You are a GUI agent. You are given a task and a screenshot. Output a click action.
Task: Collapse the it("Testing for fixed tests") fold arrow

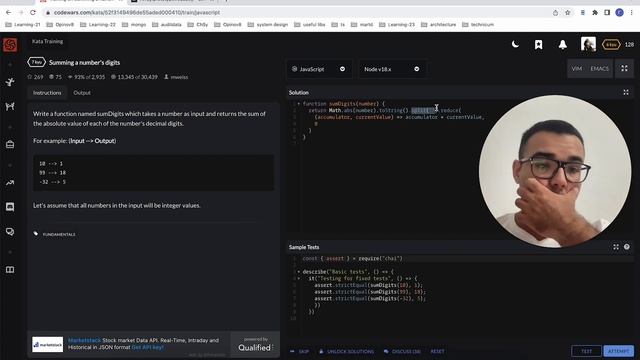[299, 278]
